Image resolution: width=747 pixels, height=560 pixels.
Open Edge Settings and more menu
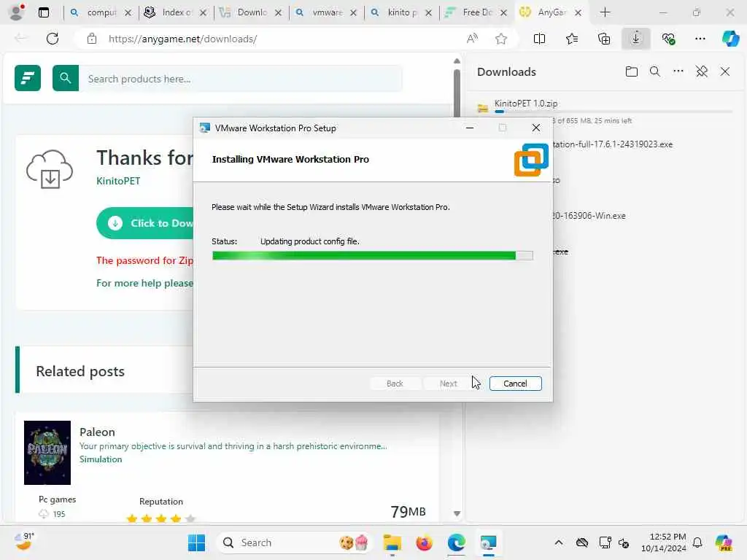tap(700, 39)
